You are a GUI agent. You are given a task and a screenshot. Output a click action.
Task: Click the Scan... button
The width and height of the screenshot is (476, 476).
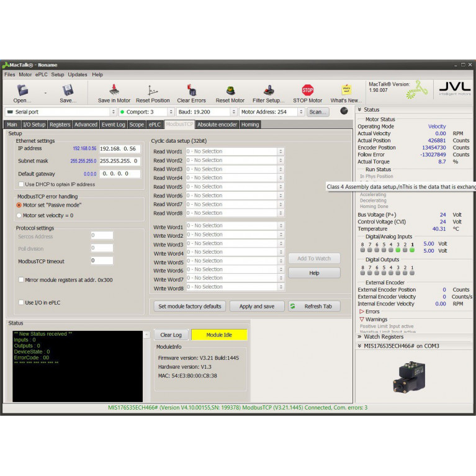318,112
